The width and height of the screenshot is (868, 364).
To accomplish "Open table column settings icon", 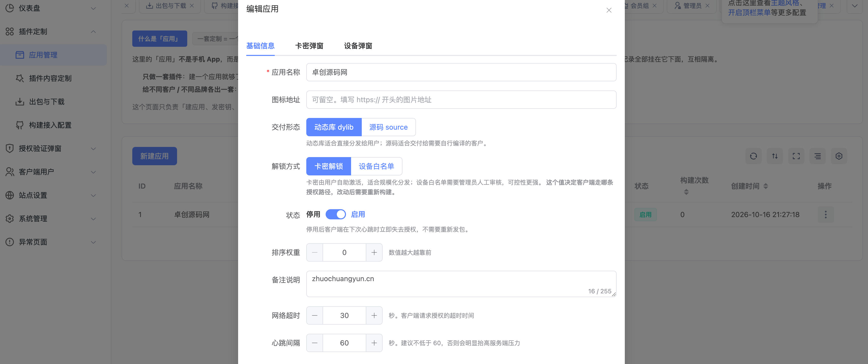I will [x=839, y=156].
